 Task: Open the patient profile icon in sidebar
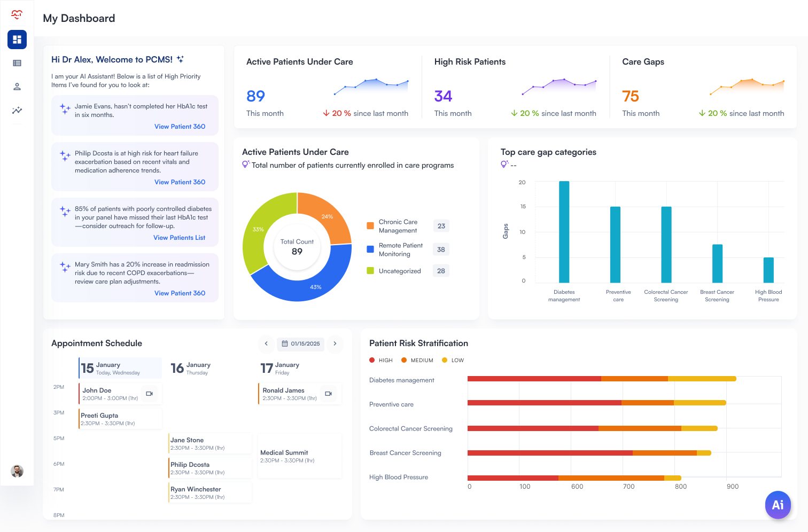click(x=17, y=87)
